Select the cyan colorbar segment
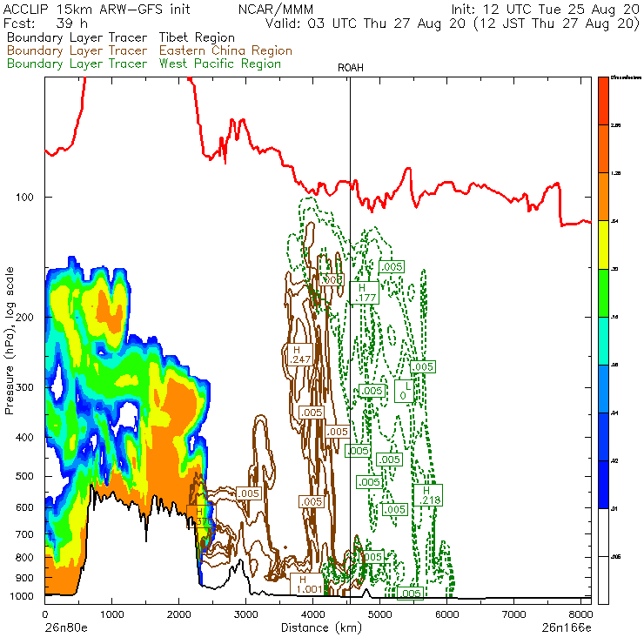Screen dimensions: 644x644 point(603,341)
